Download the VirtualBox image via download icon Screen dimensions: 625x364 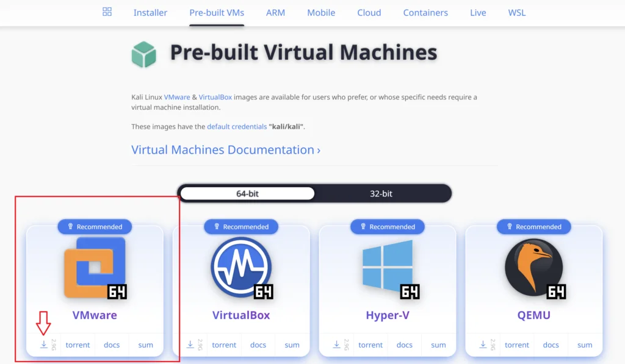(190, 344)
